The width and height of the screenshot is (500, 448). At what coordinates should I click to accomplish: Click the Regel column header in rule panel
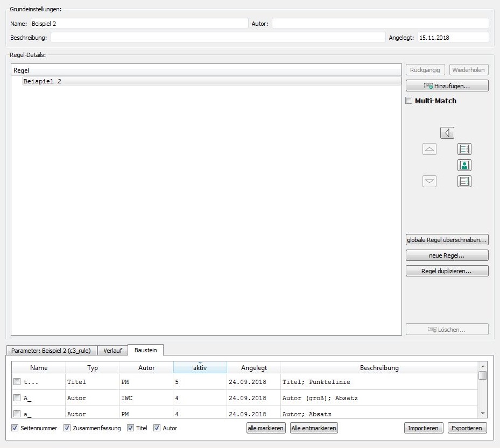tap(206, 70)
